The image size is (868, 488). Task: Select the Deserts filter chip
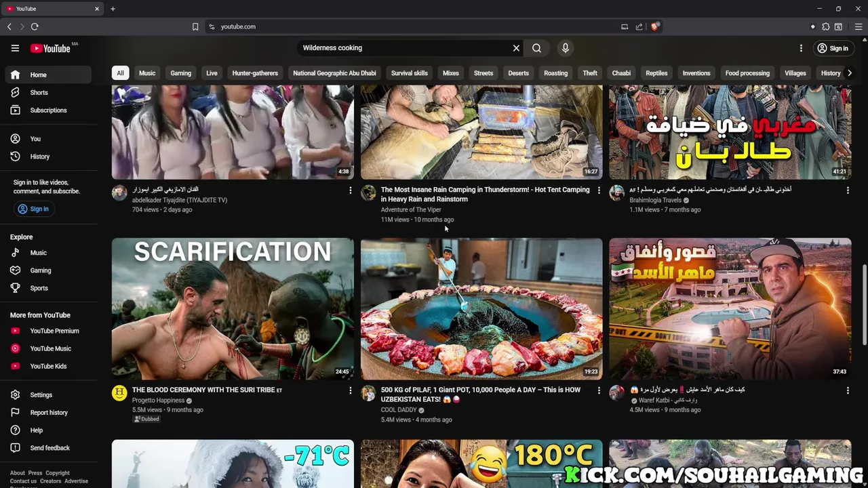pos(518,73)
